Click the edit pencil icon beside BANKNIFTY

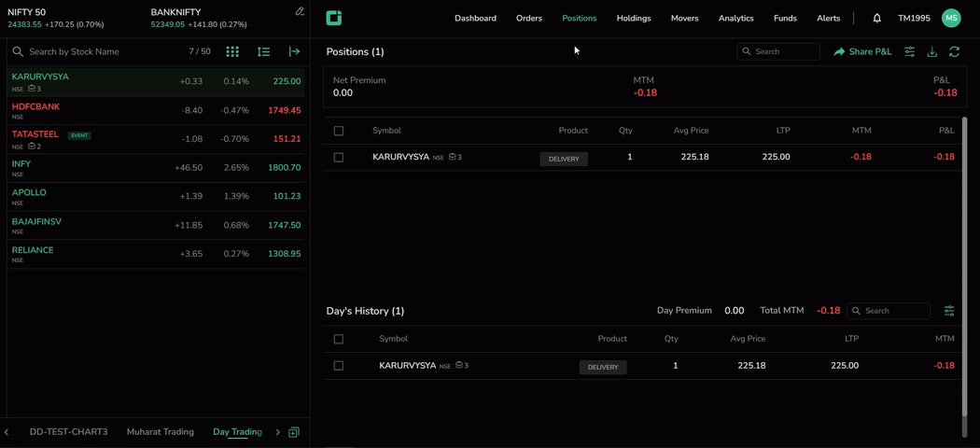(x=300, y=12)
